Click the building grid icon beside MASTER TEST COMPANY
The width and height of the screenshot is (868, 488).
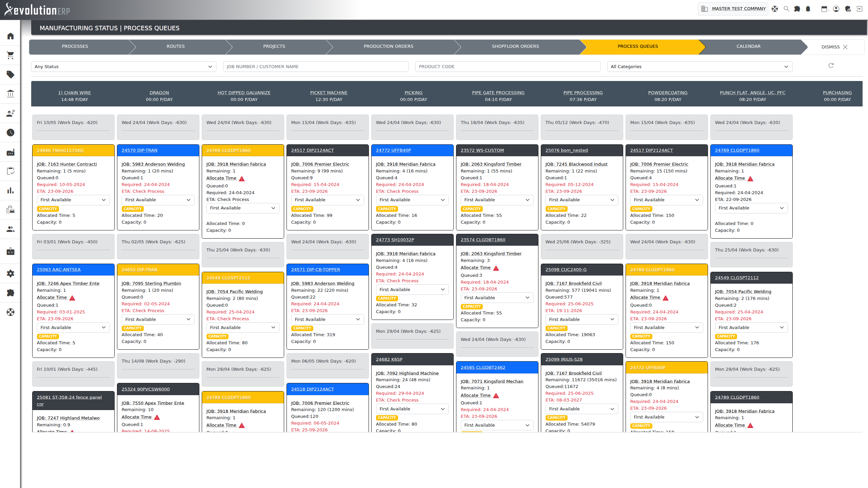[x=705, y=9]
